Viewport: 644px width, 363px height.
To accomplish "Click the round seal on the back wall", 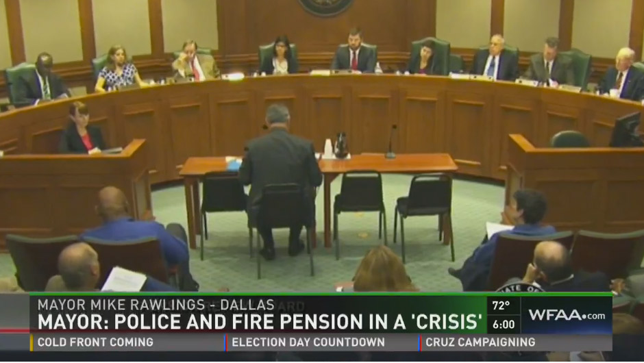I will point(325,7).
